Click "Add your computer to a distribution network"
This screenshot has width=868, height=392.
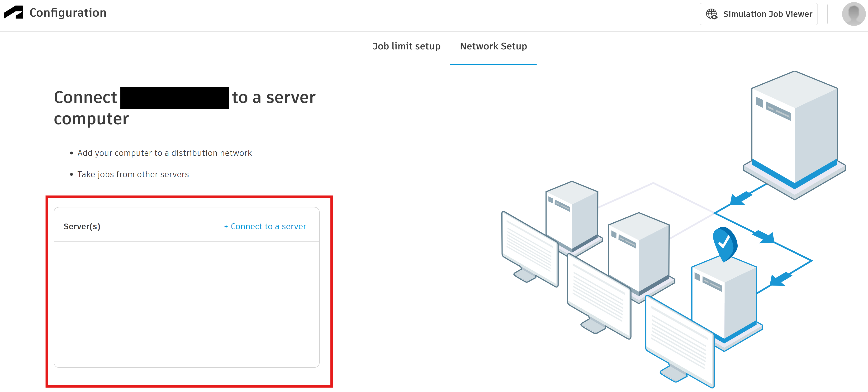pos(164,153)
